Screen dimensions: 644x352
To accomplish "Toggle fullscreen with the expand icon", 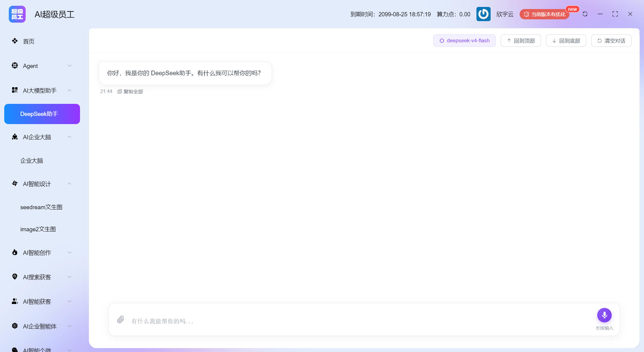I will [615, 14].
